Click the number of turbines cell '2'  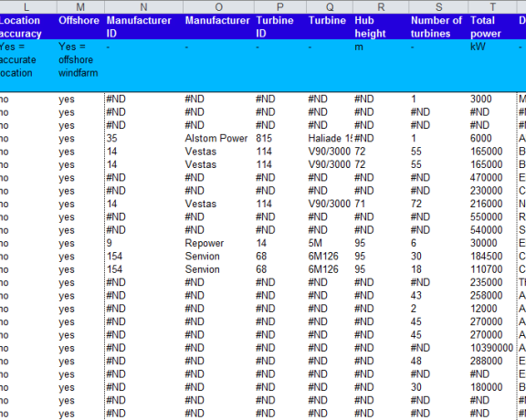click(438, 309)
